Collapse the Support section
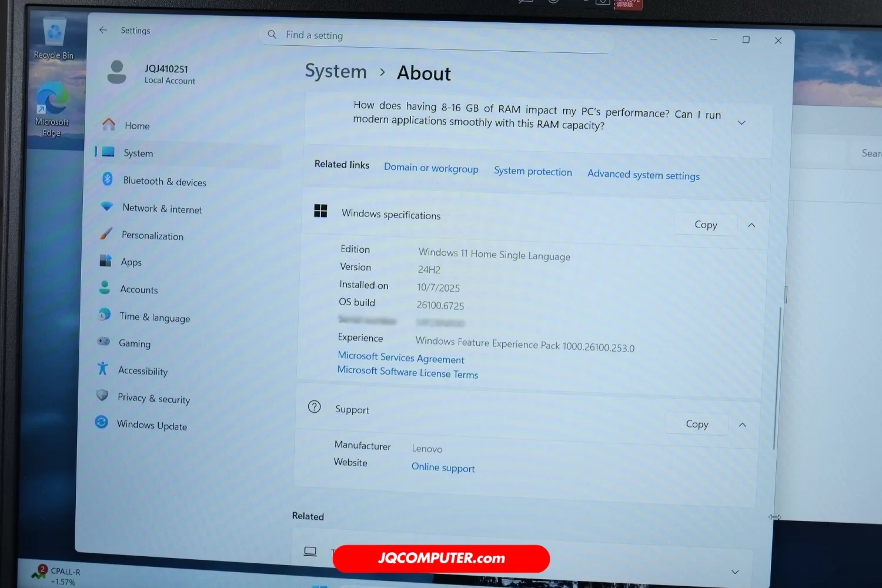This screenshot has width=882, height=588. point(743,425)
